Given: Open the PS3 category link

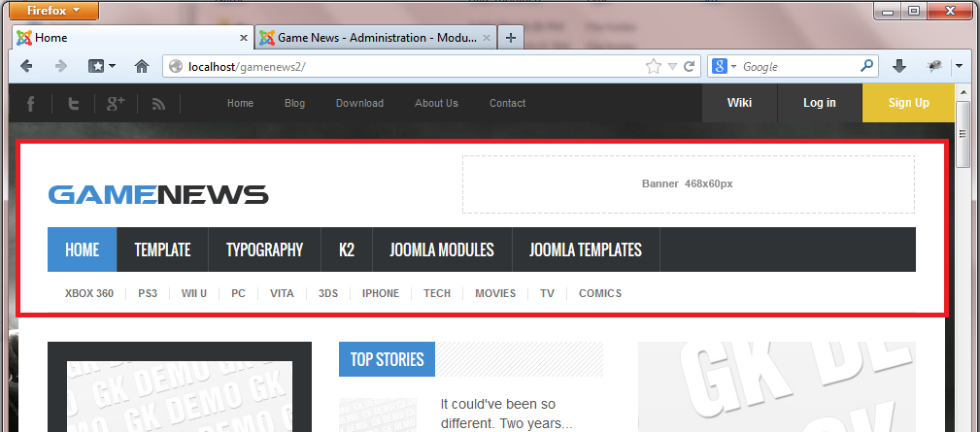Looking at the screenshot, I should [x=148, y=293].
